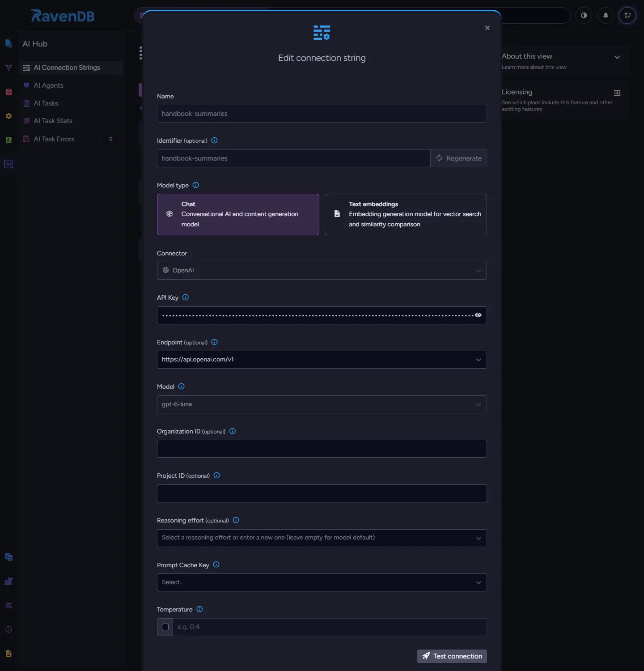
Task: Expand the About this view panel
Action: click(x=617, y=57)
